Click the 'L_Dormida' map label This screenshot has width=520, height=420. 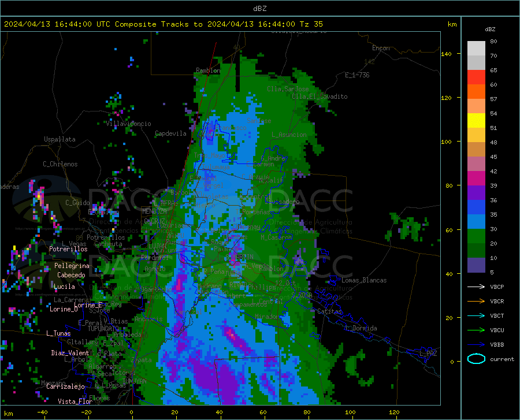(x=361, y=328)
